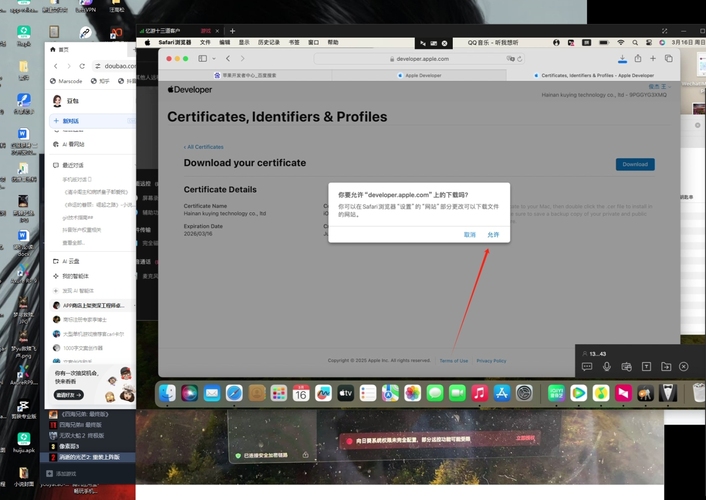Open the Apple menu in menu bar
Screen dimensions: 706x500
pyautogui.click(x=147, y=42)
